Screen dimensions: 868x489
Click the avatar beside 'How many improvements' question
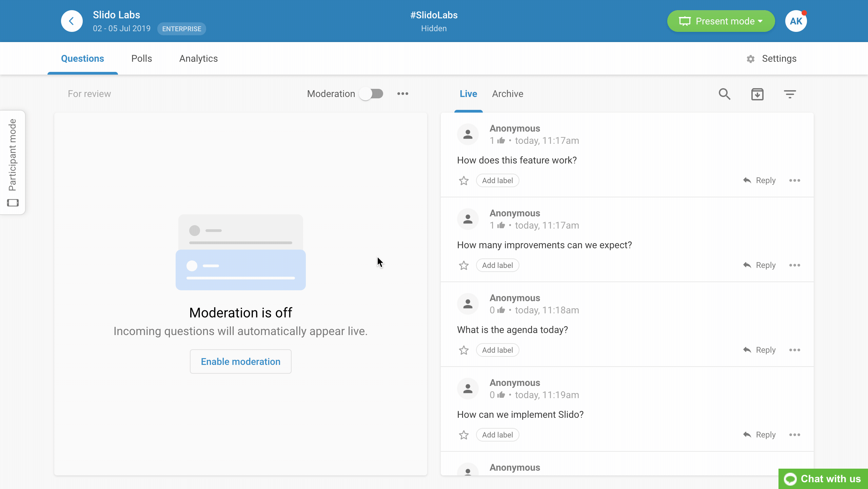click(468, 219)
